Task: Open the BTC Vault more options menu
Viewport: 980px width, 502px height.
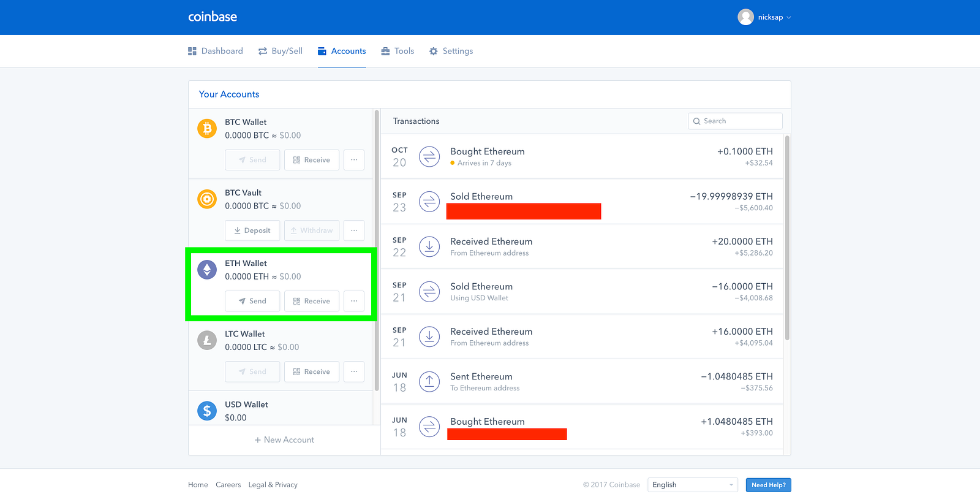Action: 354,230
